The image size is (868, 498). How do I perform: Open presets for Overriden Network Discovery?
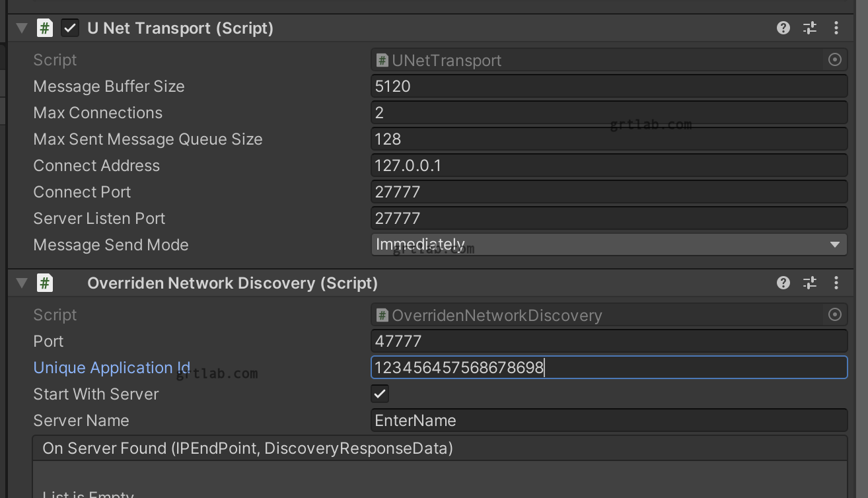point(809,283)
